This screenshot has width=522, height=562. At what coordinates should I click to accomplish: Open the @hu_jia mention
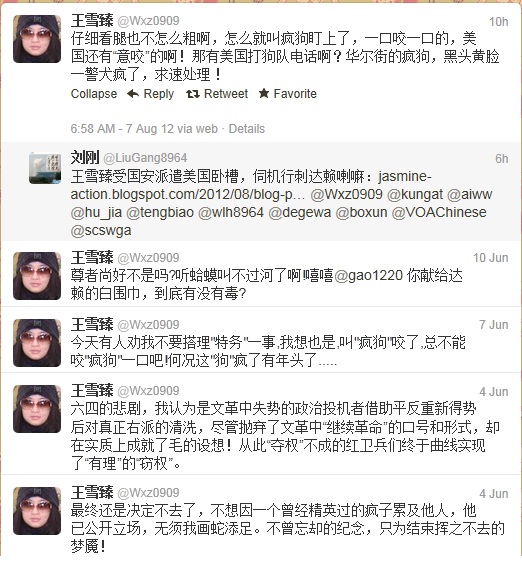(x=96, y=213)
